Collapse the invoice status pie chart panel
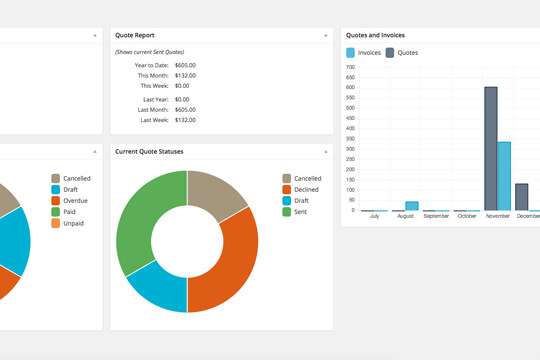540x360 pixels. point(95,152)
